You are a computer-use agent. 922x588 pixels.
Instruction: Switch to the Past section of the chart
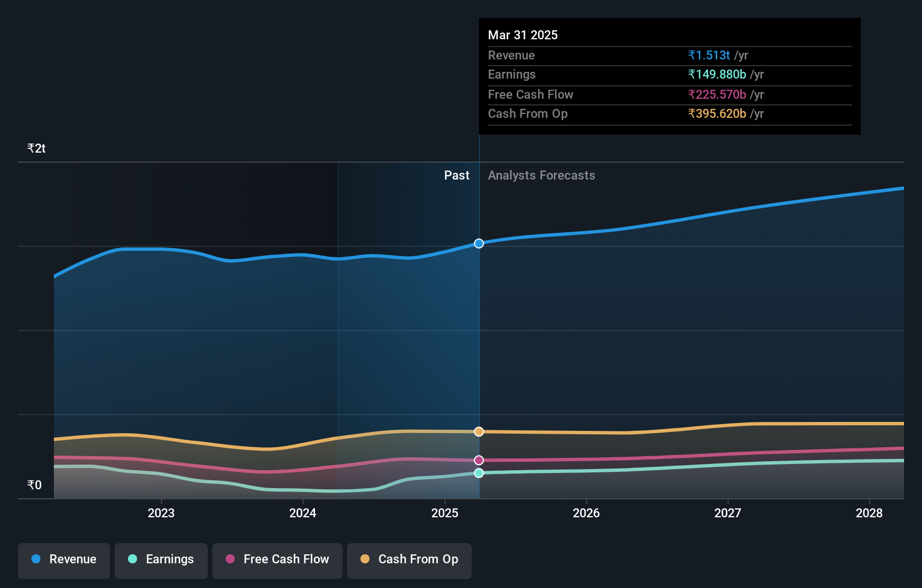coord(457,175)
